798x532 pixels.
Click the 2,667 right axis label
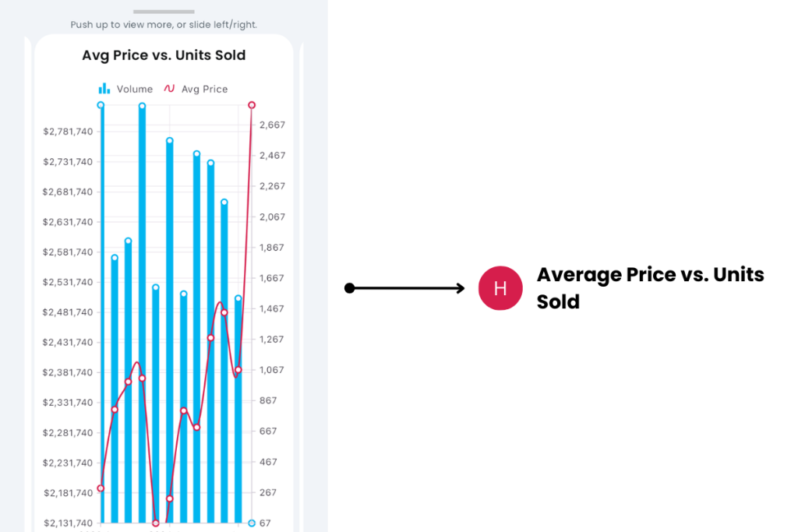click(x=272, y=125)
